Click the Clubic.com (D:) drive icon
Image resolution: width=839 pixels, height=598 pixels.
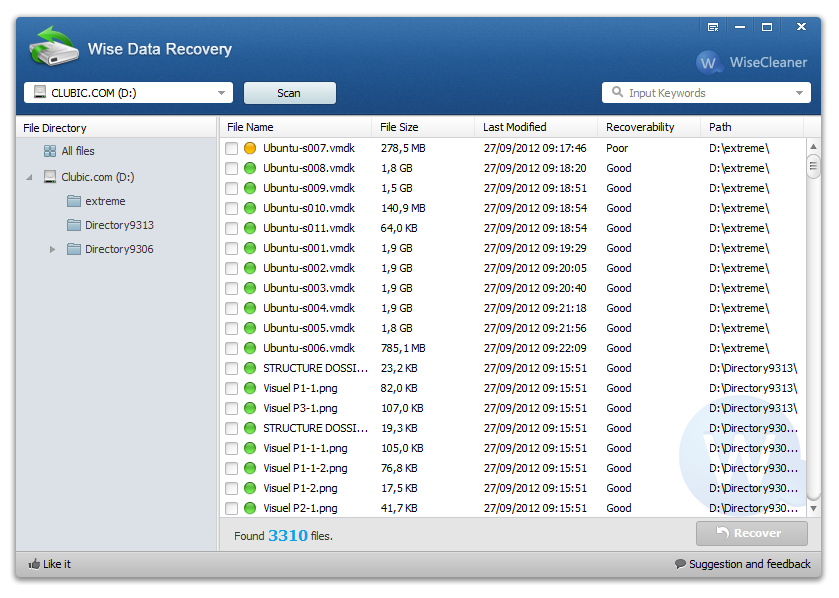[x=50, y=177]
